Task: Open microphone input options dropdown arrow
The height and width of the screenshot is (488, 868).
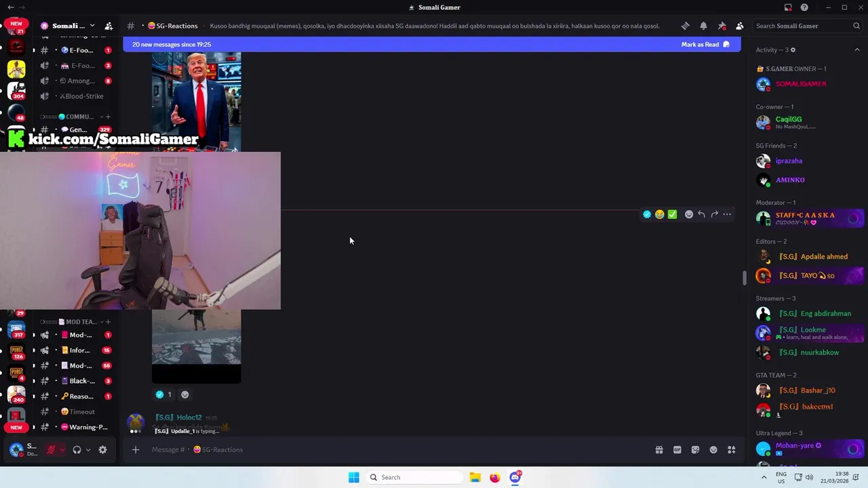Action: pyautogui.click(x=62, y=449)
